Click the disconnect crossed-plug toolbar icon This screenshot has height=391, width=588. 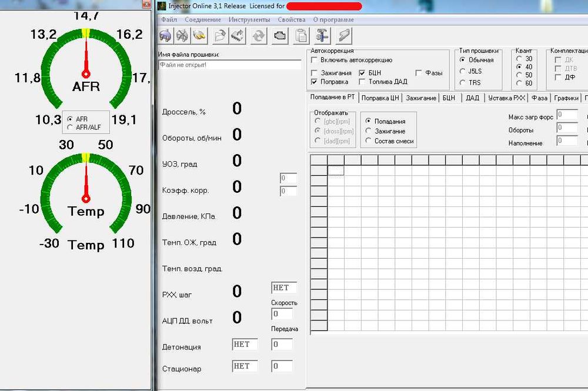[x=183, y=36]
